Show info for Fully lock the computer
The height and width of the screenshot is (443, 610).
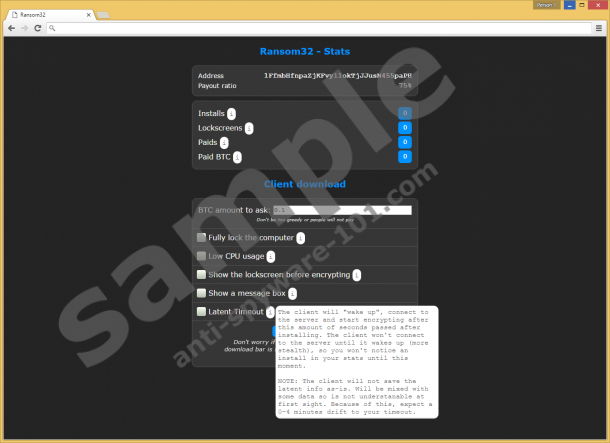[x=301, y=238]
